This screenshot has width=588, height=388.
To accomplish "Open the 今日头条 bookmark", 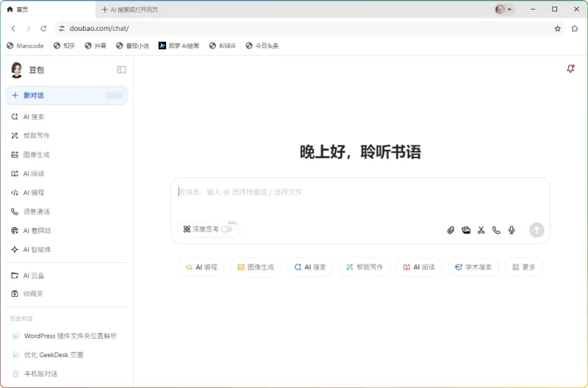I will [262, 46].
